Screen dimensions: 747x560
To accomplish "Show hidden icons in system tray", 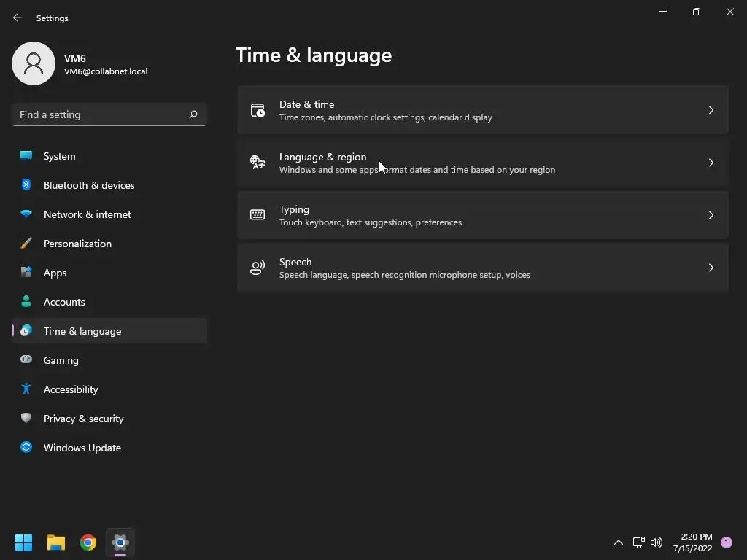I will pyautogui.click(x=619, y=542).
